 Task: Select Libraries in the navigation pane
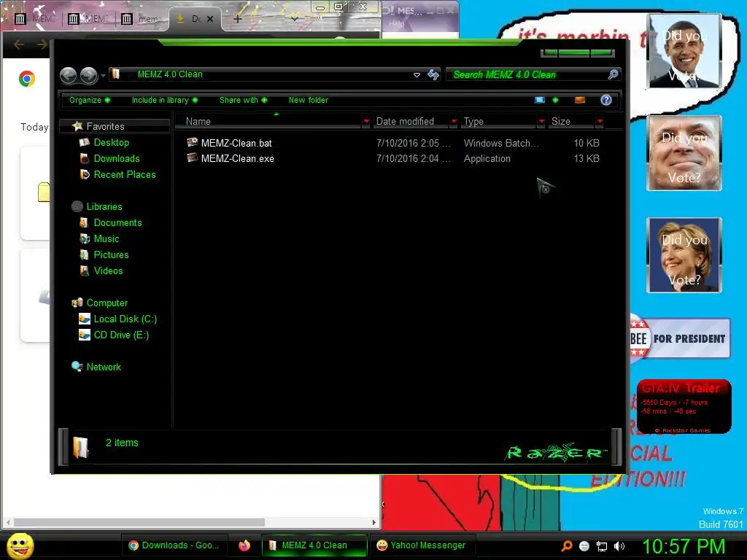pyautogui.click(x=104, y=206)
